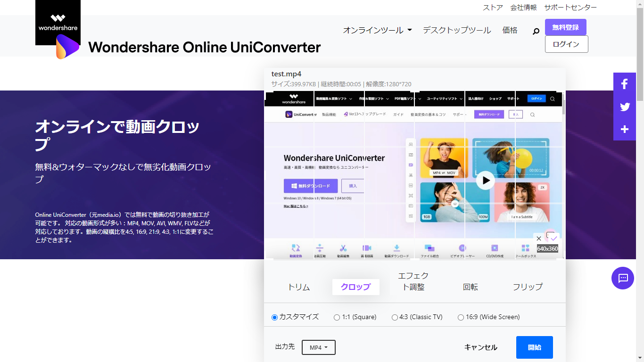Switch to the トリム tab
The width and height of the screenshot is (644, 362).
pos(299,287)
